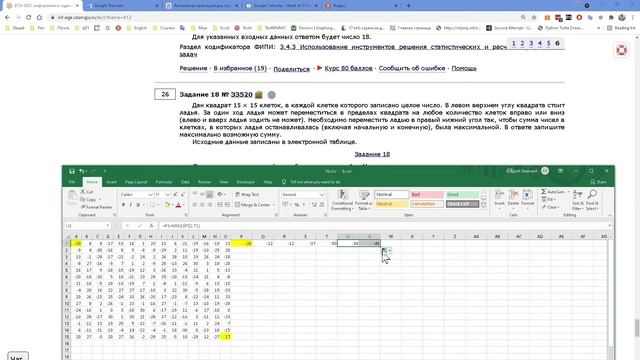Expand the cell styles gallery
The image size is (640, 360).
[484, 206]
